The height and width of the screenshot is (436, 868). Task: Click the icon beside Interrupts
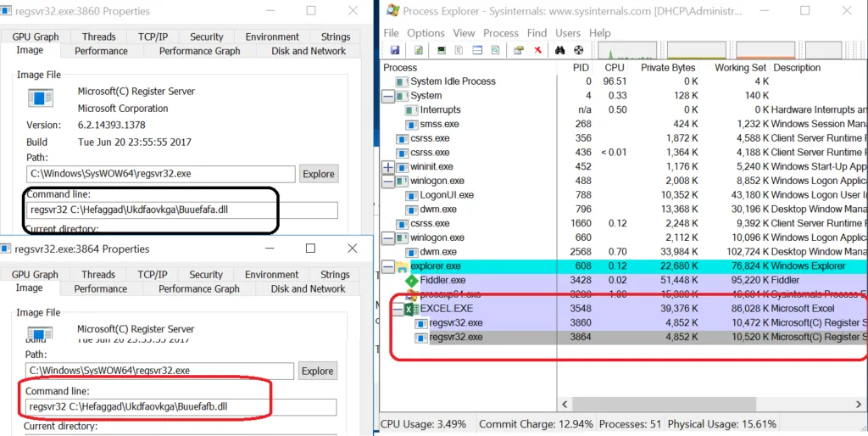[412, 109]
